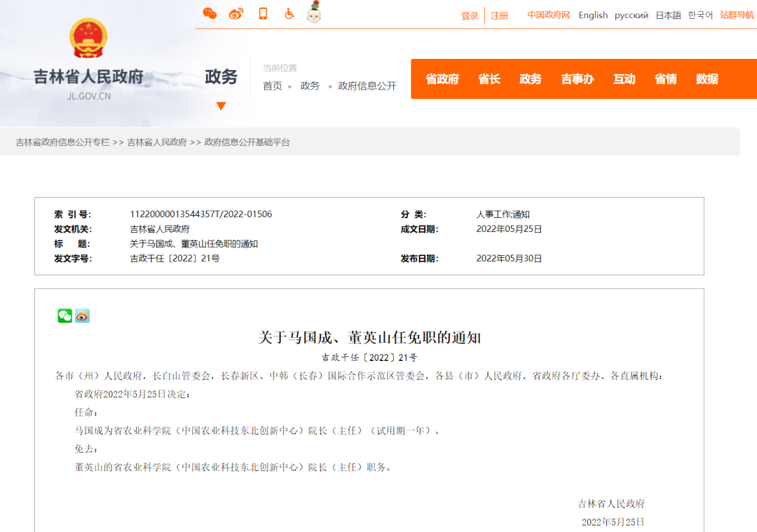Select 省政府 in orange navigation bar
757x532 pixels.
pyautogui.click(x=442, y=79)
